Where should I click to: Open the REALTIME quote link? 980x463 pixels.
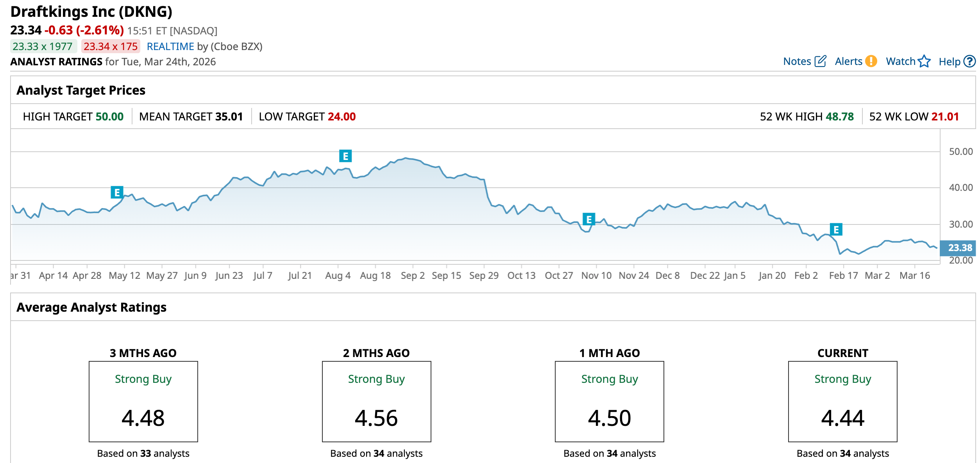170,47
